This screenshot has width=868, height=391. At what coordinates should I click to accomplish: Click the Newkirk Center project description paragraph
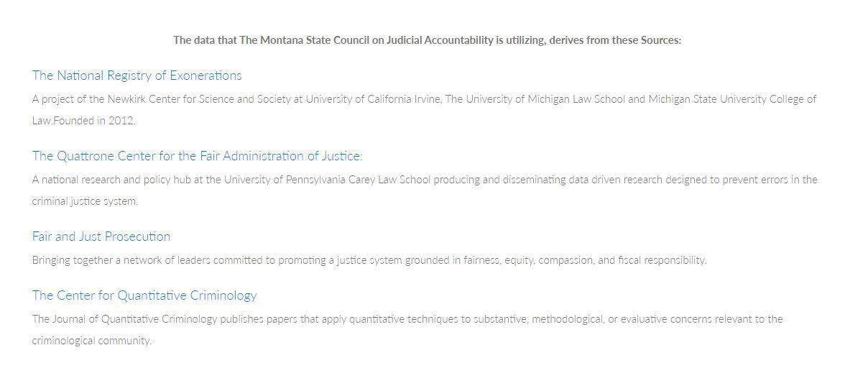424,110
